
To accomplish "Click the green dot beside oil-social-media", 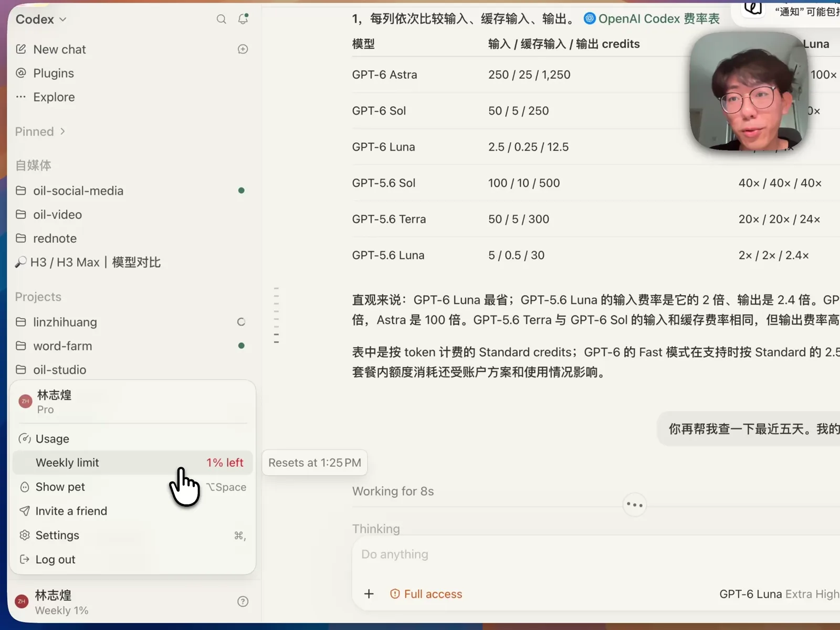I will point(241,191).
